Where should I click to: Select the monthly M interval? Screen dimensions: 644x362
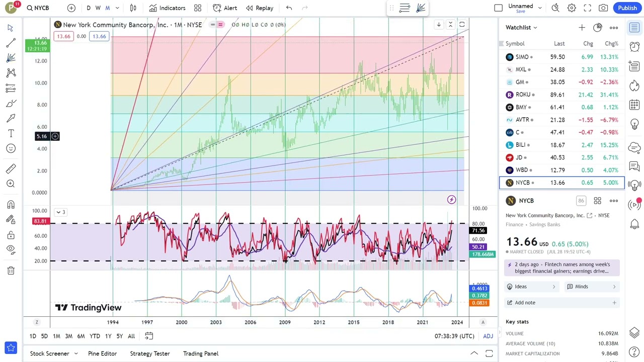click(x=107, y=8)
